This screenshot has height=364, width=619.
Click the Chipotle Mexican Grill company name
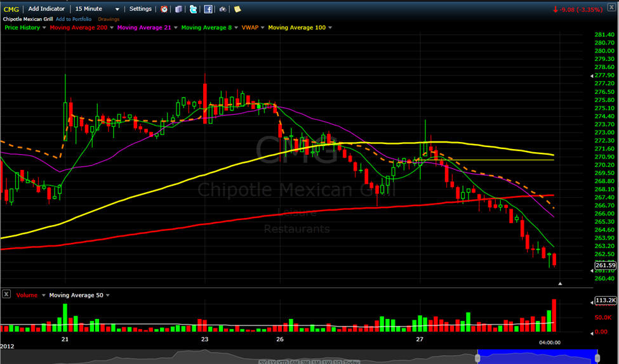pyautogui.click(x=28, y=19)
